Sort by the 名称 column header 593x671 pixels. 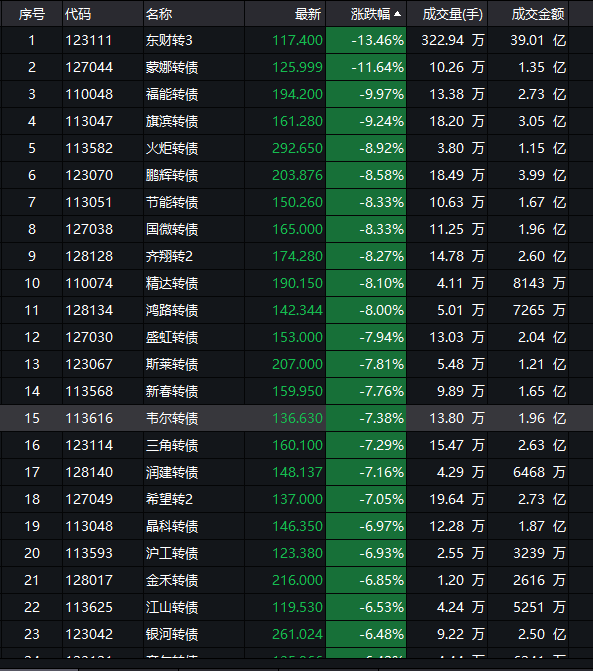pyautogui.click(x=159, y=14)
